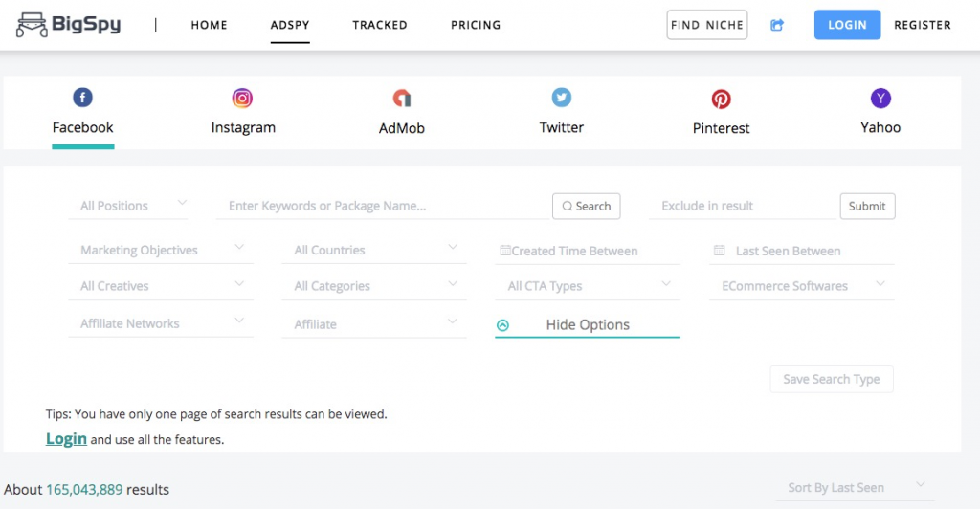Click the Submit button
This screenshot has height=509, width=980.
867,206
